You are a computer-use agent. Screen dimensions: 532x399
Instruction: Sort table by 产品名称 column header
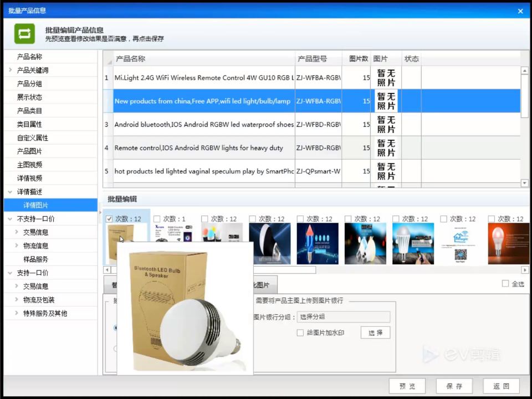coord(204,59)
